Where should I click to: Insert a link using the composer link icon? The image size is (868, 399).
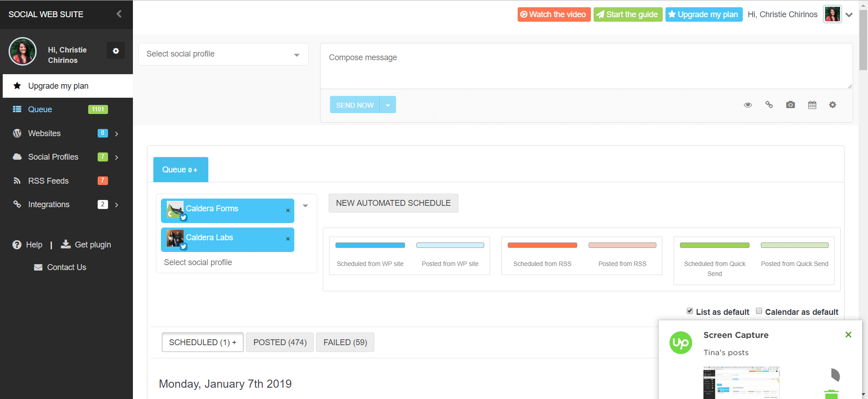769,104
